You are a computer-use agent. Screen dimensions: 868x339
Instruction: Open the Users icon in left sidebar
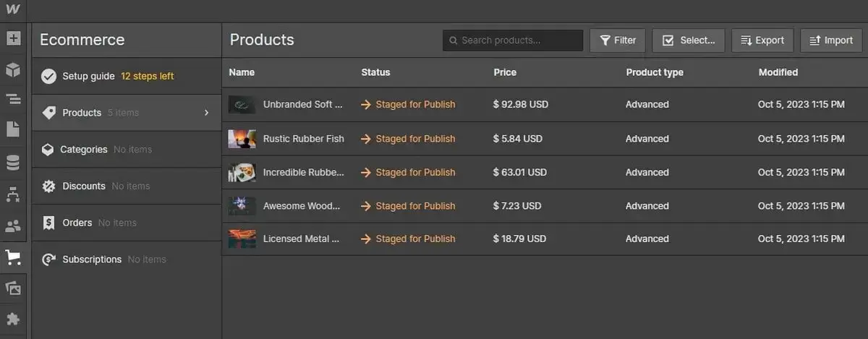[13, 226]
